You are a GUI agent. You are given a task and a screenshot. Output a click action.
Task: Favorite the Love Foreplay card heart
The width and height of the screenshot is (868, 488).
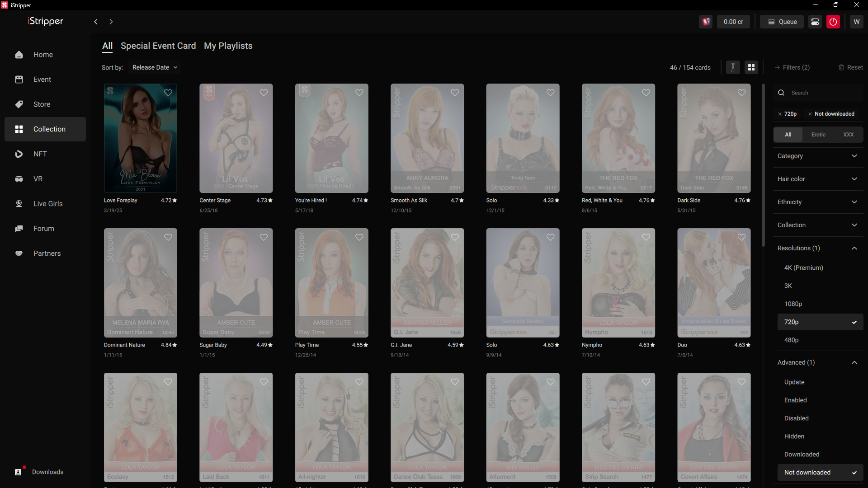click(168, 93)
